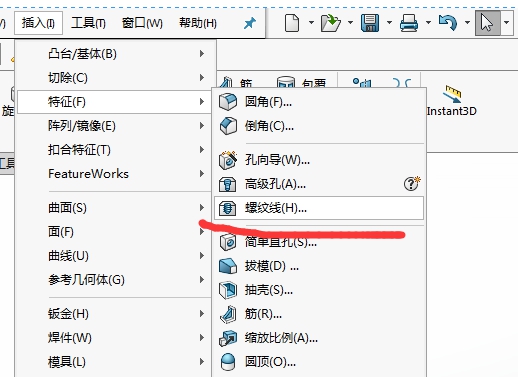Open the Save dropdown arrow
This screenshot has height=377, width=518.
tap(389, 23)
